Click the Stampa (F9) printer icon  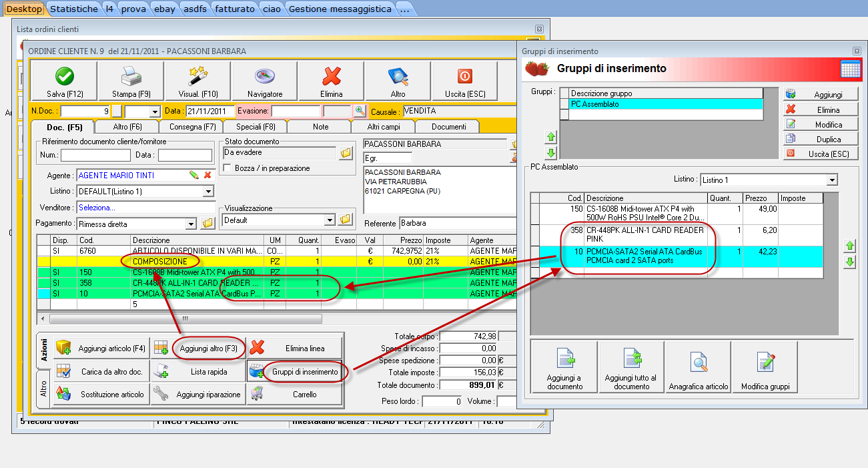[131, 76]
